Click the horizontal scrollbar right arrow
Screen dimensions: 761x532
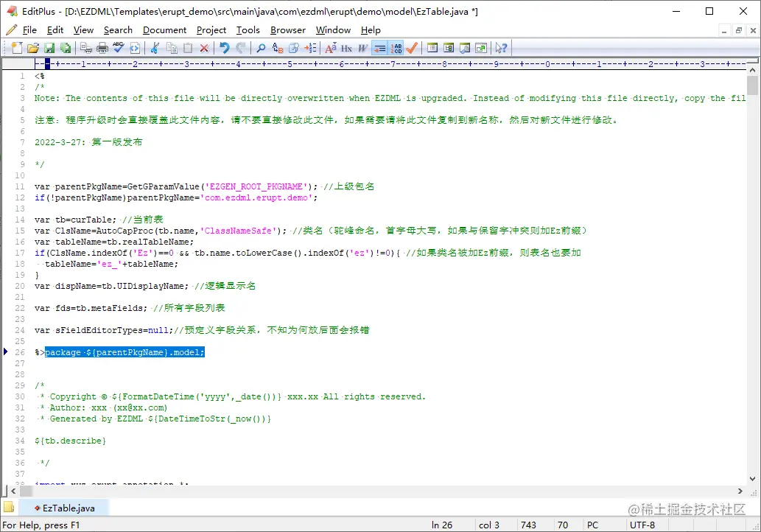tap(740, 491)
